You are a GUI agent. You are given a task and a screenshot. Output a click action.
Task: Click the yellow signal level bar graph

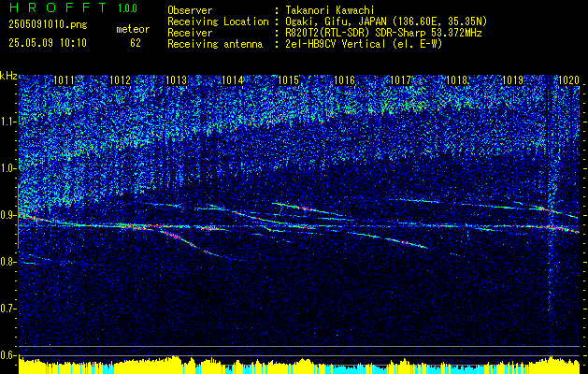tap(299, 365)
